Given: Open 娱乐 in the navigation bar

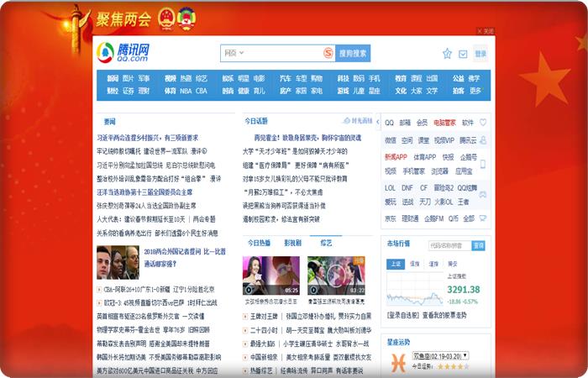Looking at the screenshot, I should click(x=228, y=78).
